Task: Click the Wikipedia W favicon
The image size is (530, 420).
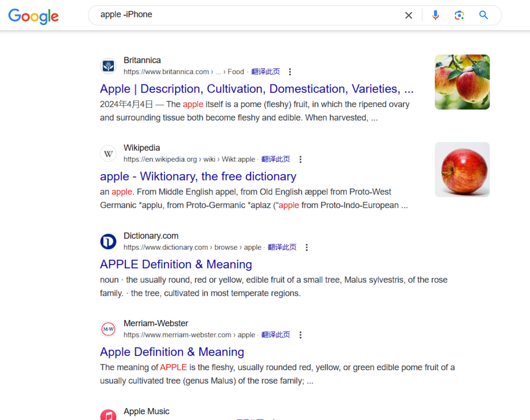Action: [108, 154]
